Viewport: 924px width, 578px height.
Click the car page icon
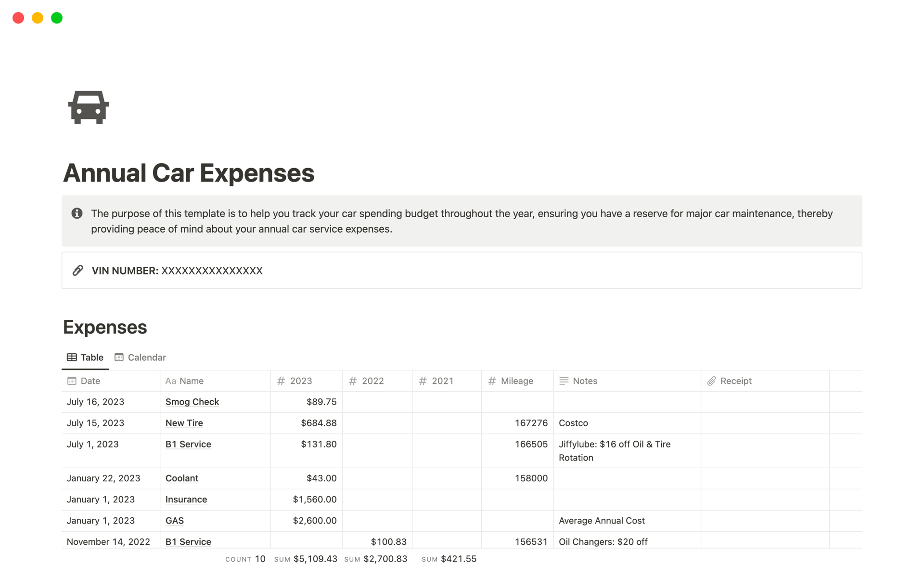tap(89, 107)
